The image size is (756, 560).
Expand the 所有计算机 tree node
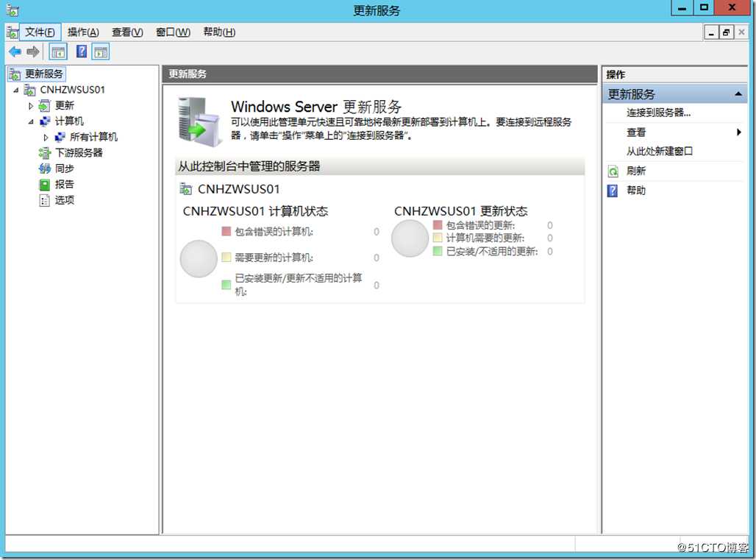click(46, 138)
